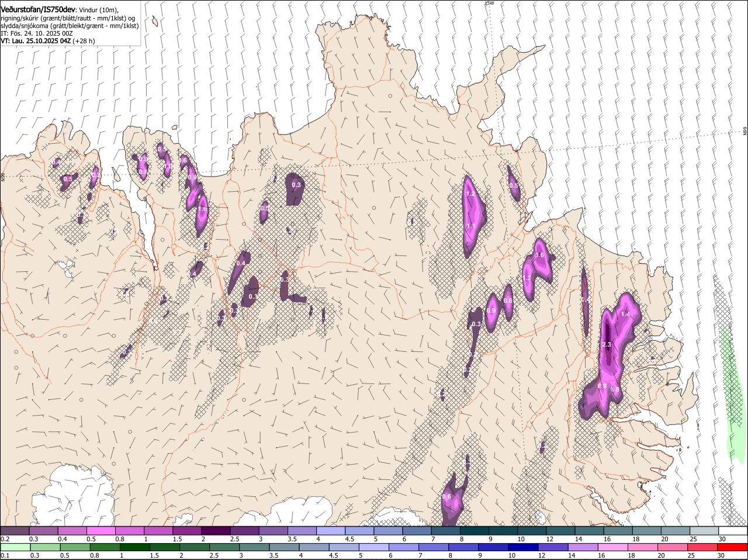Click the 'slydda/snjókoma' legend description line
Viewport: 748px width, 560px height.
[70, 26]
